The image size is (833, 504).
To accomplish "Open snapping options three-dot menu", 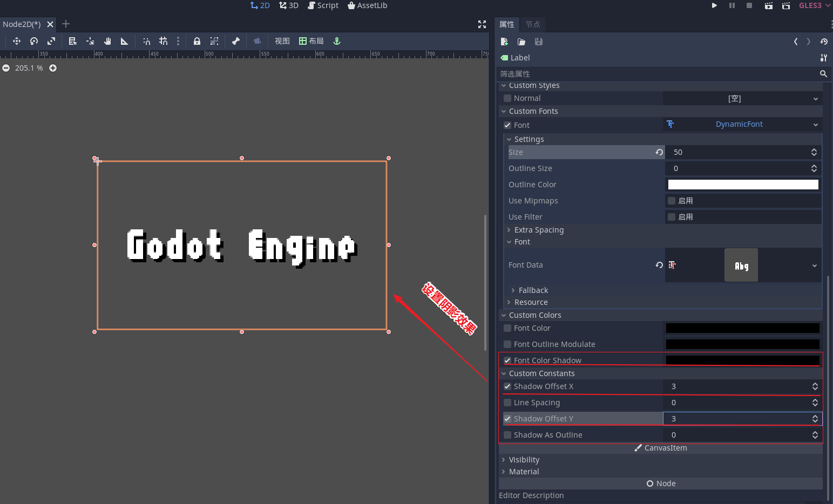I will (x=178, y=41).
